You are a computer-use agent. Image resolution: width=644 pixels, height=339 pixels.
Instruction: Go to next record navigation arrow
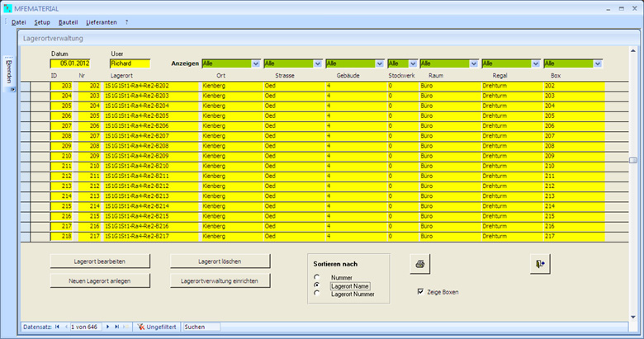tap(107, 327)
